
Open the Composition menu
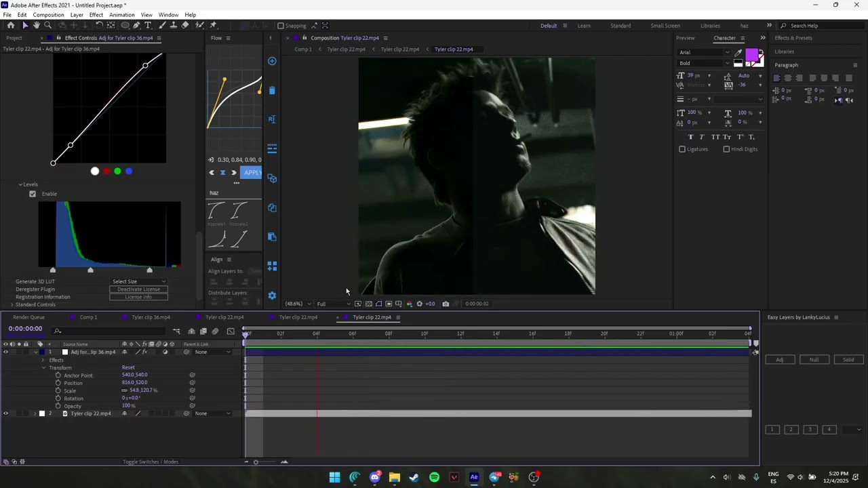48,15
